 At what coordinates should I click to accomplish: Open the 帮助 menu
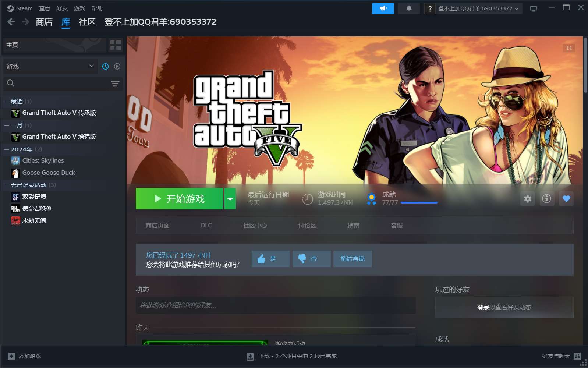pos(97,8)
